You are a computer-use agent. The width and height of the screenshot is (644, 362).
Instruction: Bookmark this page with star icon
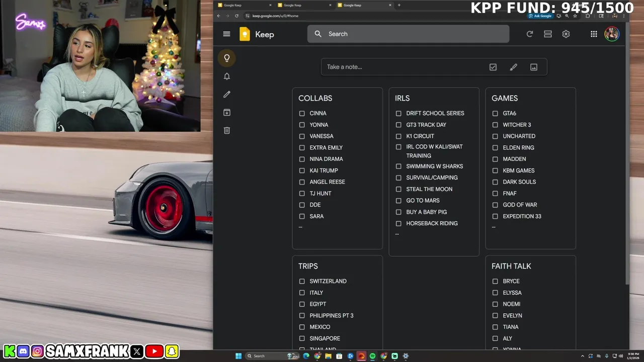tap(575, 16)
